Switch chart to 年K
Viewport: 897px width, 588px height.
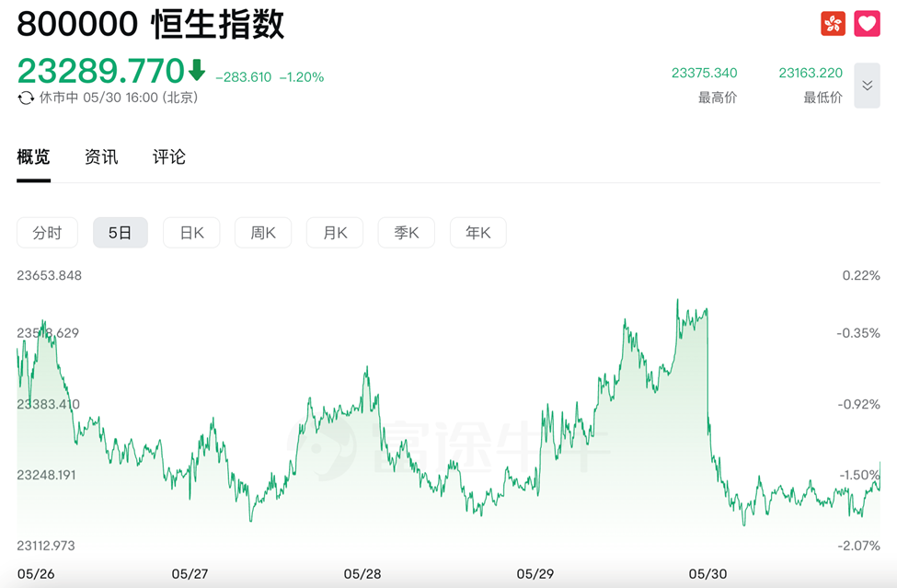point(478,233)
